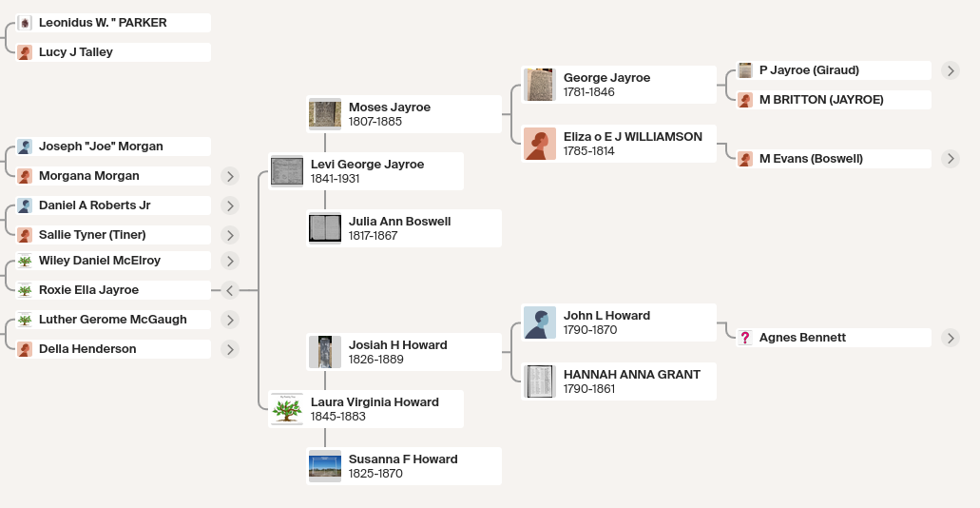Click Eliza o E J WILLIAMSON's female silhouette

[539, 144]
